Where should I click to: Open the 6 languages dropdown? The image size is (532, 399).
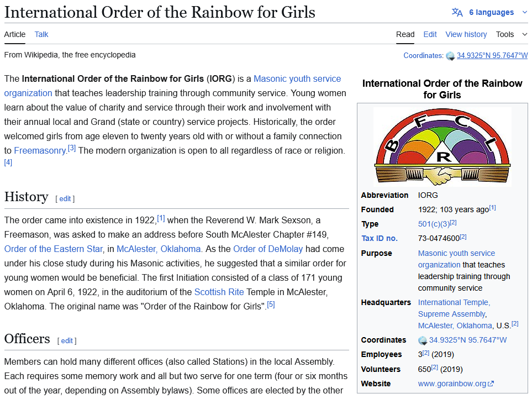(491, 13)
